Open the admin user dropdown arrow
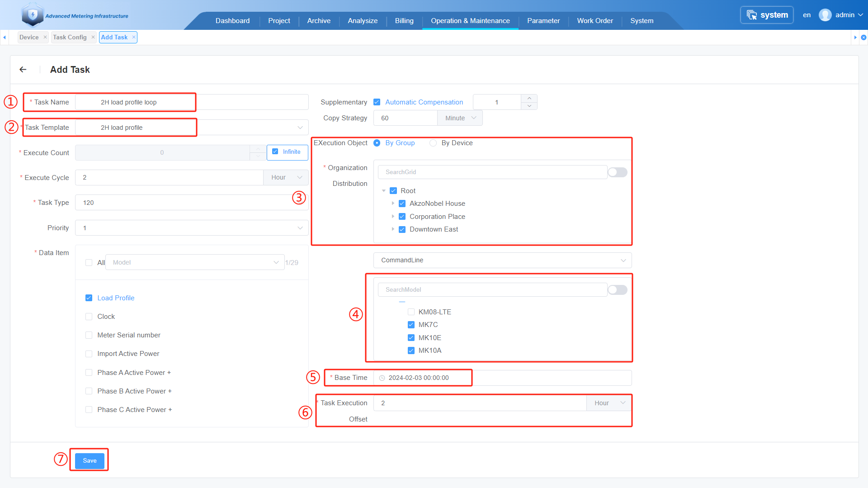The width and height of the screenshot is (868, 488). point(860,15)
